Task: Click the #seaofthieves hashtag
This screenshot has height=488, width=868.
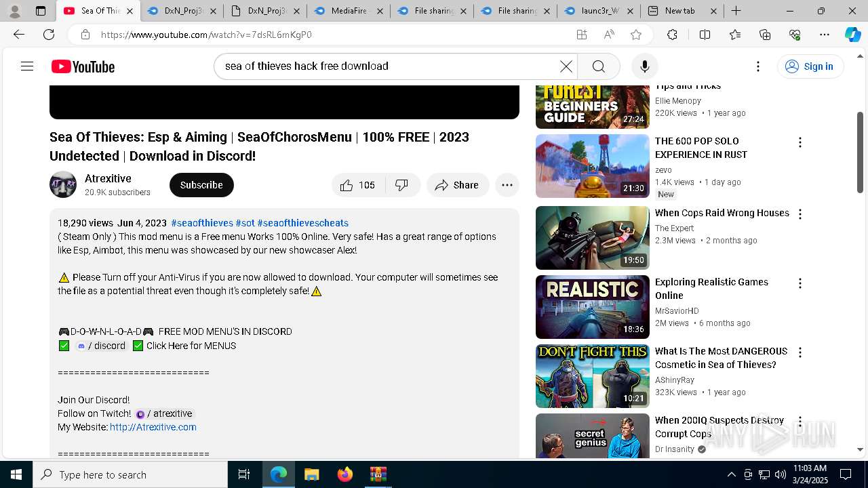Action: pyautogui.click(x=202, y=223)
